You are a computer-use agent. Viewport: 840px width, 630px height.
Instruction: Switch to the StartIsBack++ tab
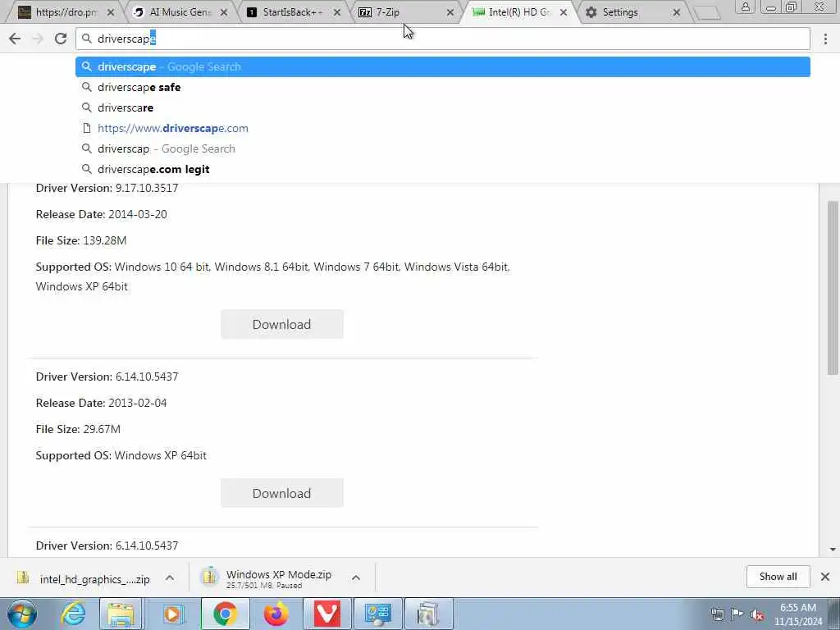(x=293, y=11)
